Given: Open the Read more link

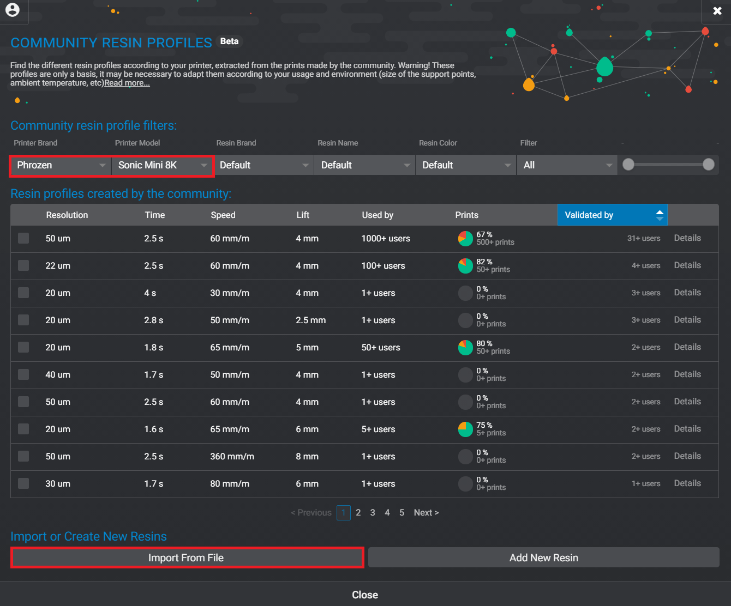Looking at the screenshot, I should [127, 83].
